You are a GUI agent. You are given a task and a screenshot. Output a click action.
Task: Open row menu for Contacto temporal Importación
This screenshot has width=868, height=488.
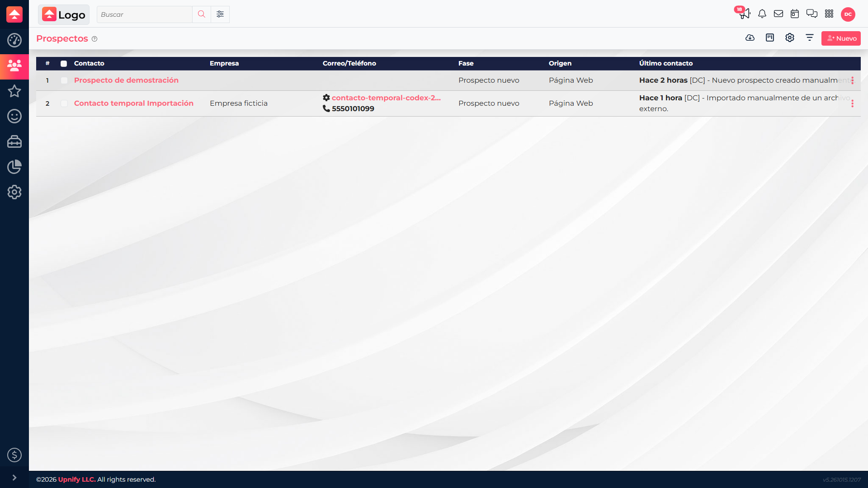pyautogui.click(x=853, y=103)
